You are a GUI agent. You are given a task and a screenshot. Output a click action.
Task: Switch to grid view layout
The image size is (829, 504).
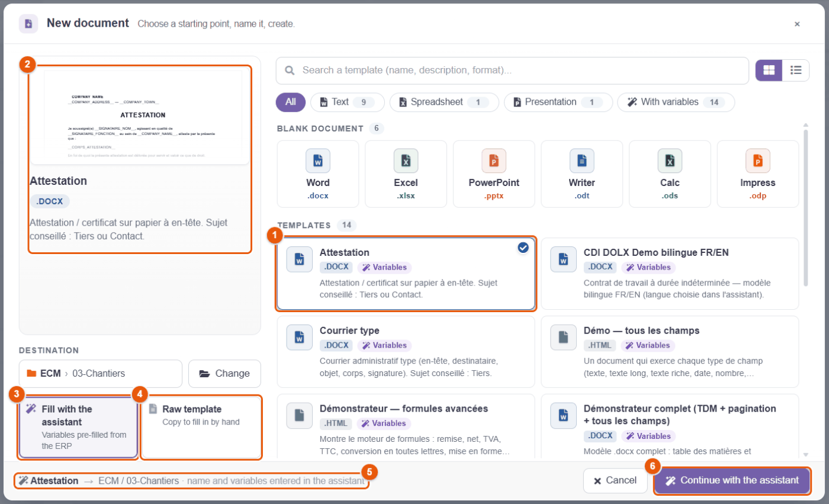769,70
